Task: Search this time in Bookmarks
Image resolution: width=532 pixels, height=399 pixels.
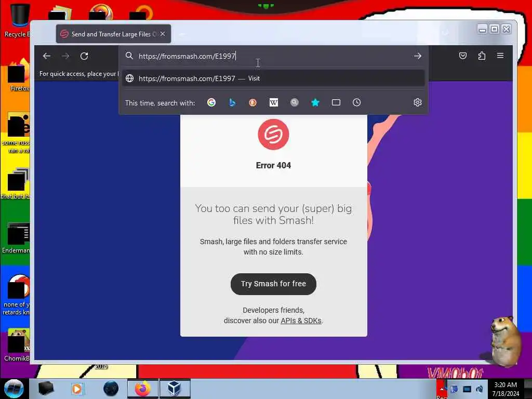Action: pos(315,102)
